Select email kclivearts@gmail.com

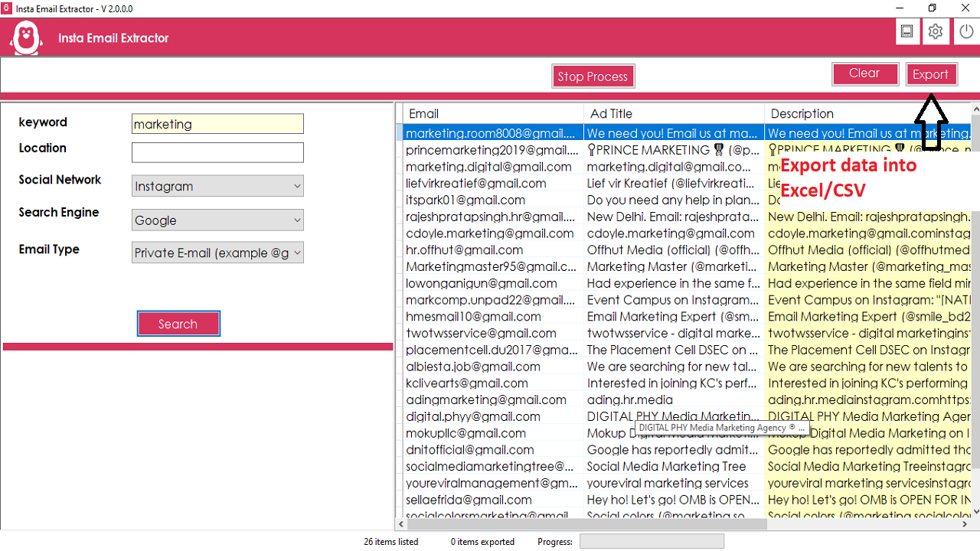[x=494, y=383]
